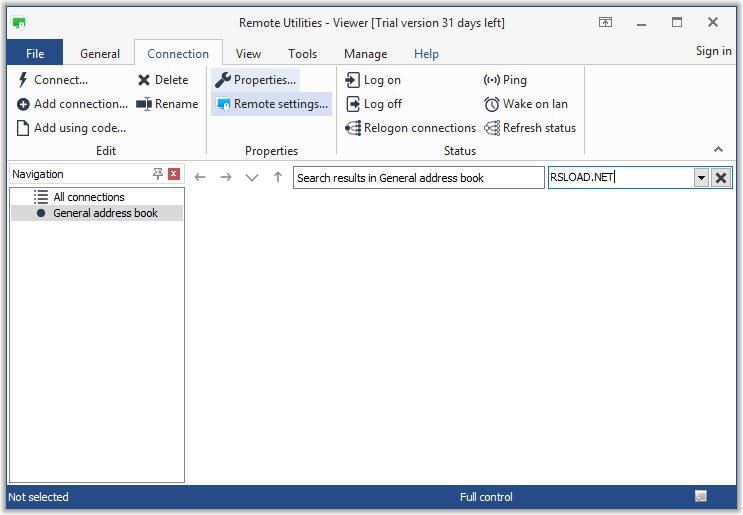The image size is (743, 515).
Task: Click status bar icon at right
Action: [700, 496]
